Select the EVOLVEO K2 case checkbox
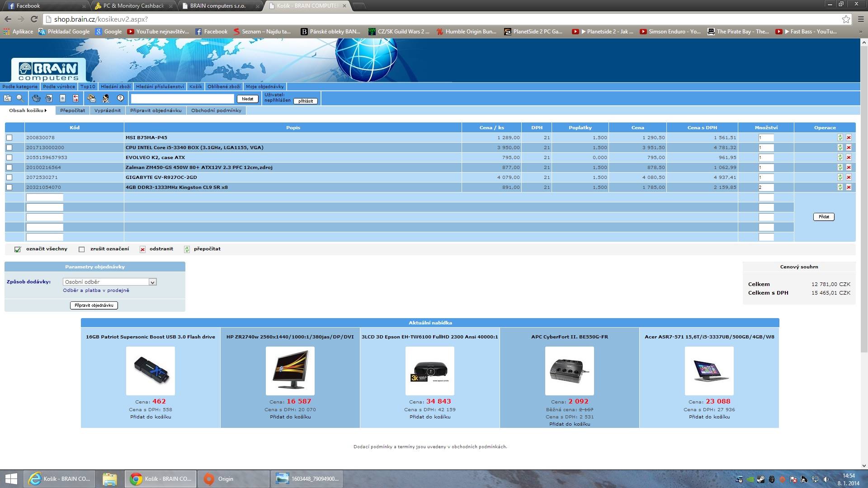The image size is (868, 488). point(9,158)
